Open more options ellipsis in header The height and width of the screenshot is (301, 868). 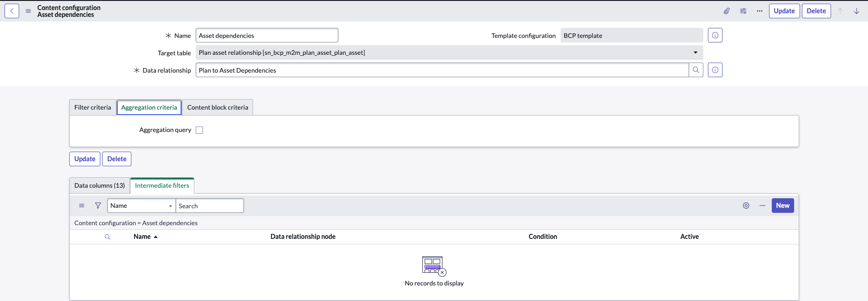759,11
